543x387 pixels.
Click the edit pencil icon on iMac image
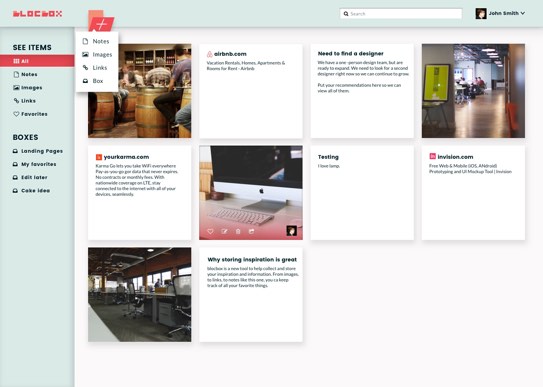224,231
